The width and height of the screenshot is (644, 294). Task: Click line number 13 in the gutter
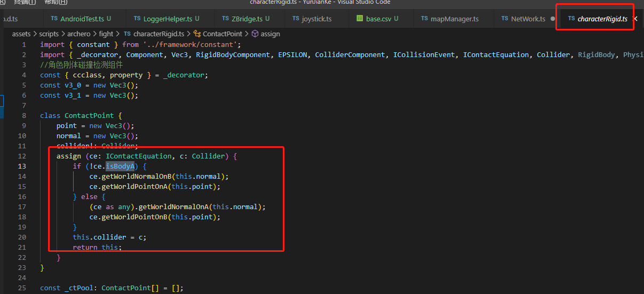coord(22,166)
